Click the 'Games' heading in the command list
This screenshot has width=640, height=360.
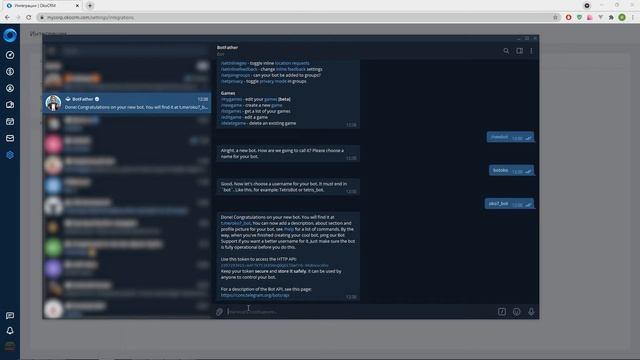228,93
